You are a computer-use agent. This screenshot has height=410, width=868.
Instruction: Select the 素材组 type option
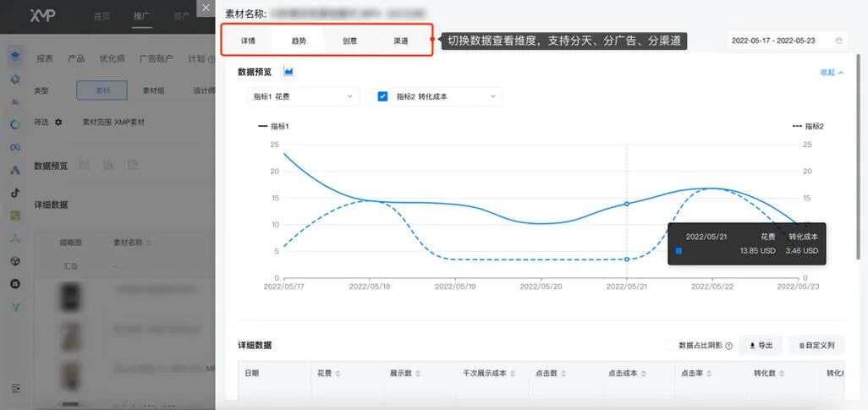tap(153, 90)
